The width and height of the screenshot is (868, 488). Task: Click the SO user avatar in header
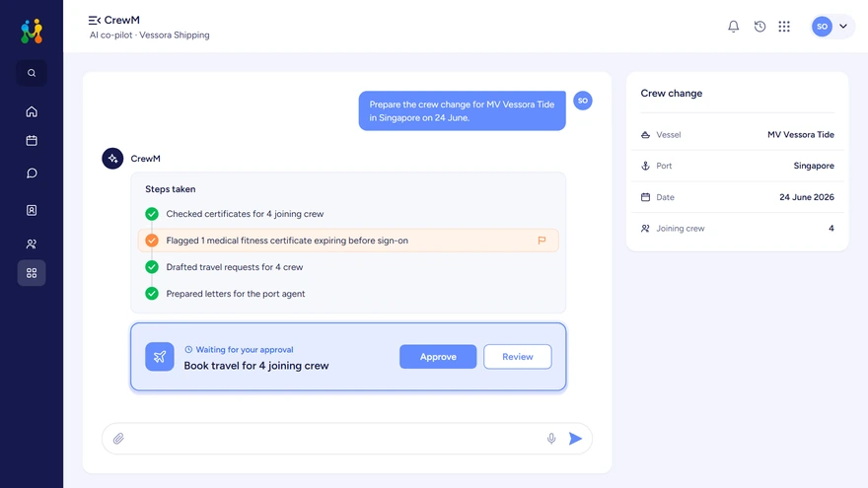[822, 26]
